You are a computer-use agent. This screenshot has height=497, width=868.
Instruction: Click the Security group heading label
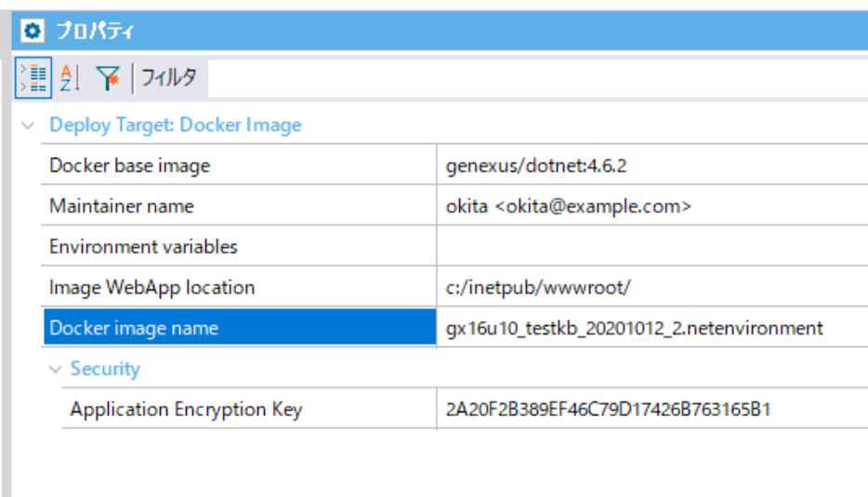(x=105, y=369)
